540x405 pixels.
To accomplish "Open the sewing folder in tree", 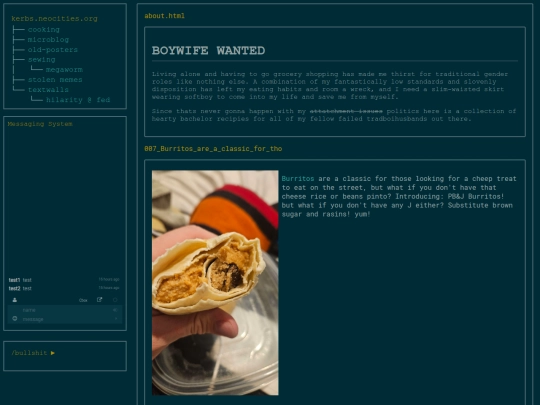I will tap(42, 60).
